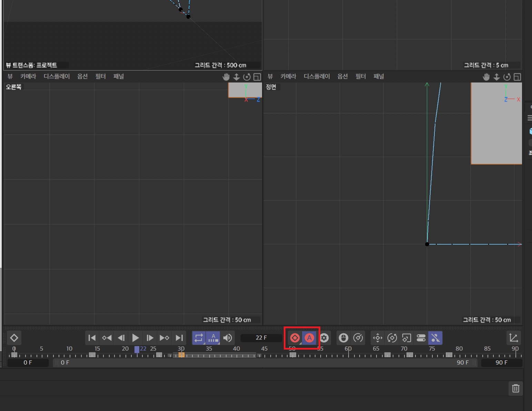Click the '그리드 간격 : 500 cm' text
Screen dimensions: 532x411
point(221,65)
